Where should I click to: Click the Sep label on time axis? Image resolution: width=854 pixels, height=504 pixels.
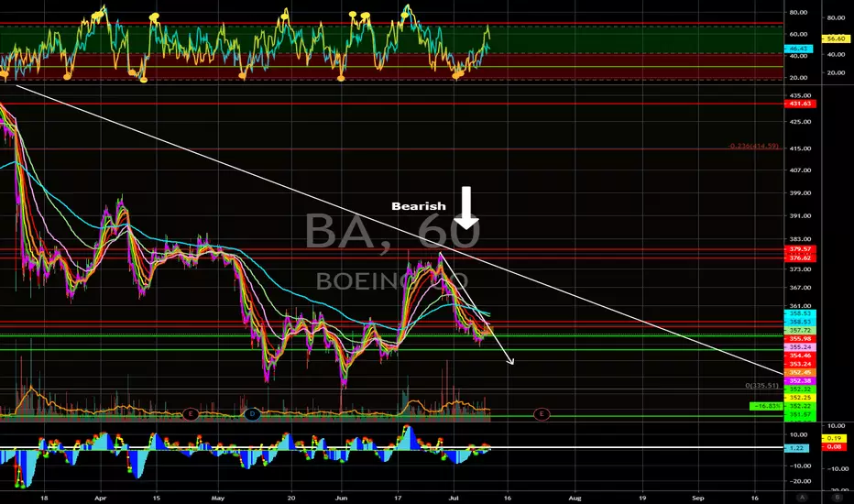click(x=697, y=498)
